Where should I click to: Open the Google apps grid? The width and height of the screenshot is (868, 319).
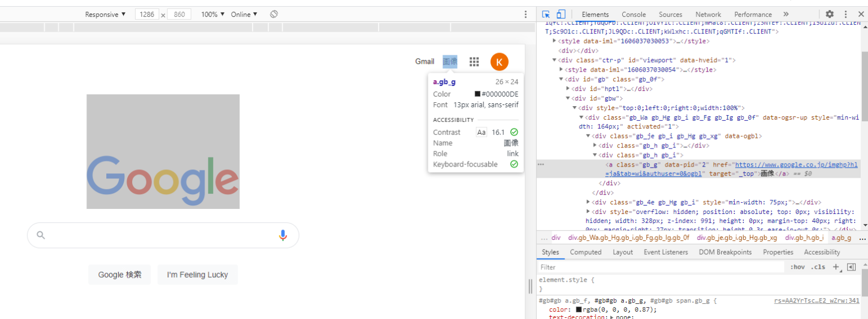[x=475, y=62]
